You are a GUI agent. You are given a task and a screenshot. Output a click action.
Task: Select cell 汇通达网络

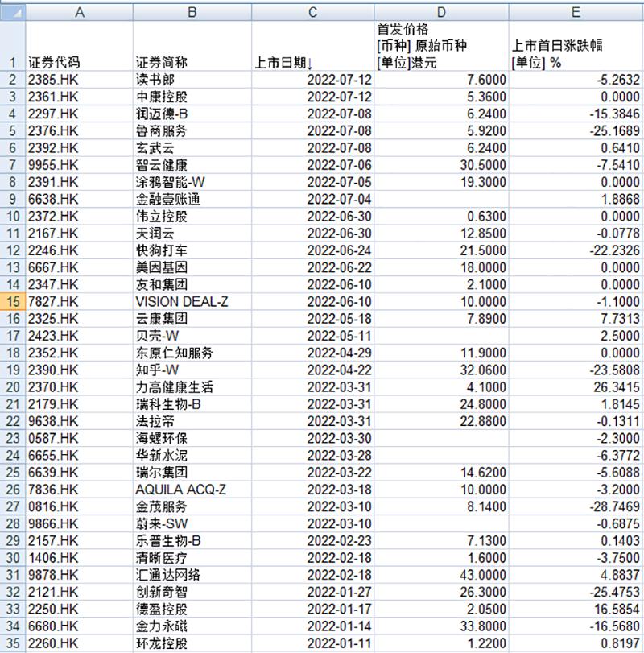tap(192, 575)
